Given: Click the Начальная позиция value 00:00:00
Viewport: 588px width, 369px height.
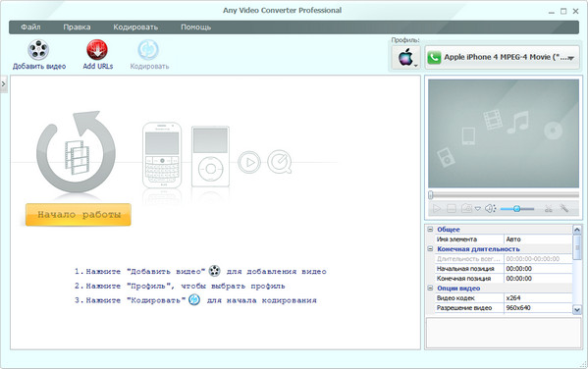Looking at the screenshot, I should [538, 269].
